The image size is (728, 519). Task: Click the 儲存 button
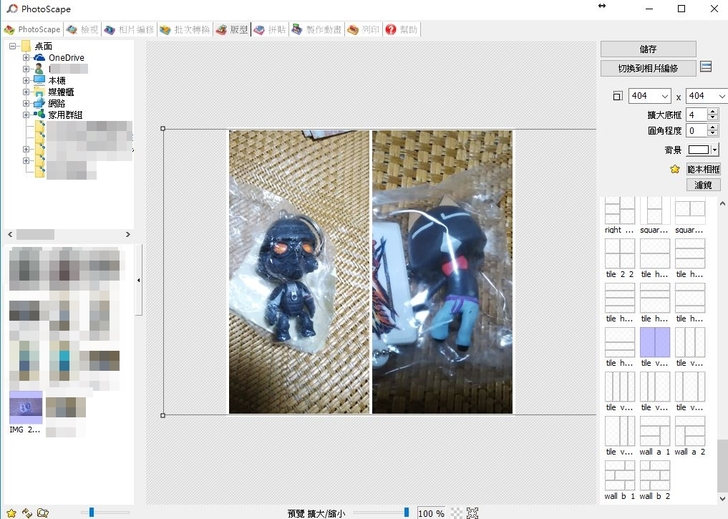[x=648, y=49]
